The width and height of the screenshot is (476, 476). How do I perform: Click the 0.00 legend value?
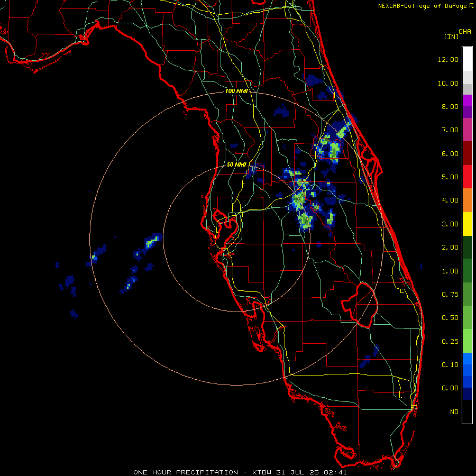[x=450, y=388]
